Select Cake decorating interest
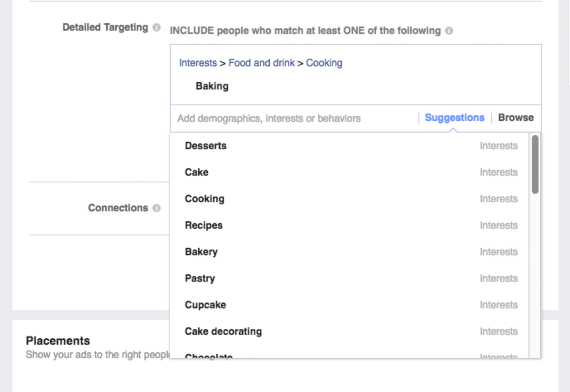The height and width of the screenshot is (392, 570). (223, 331)
